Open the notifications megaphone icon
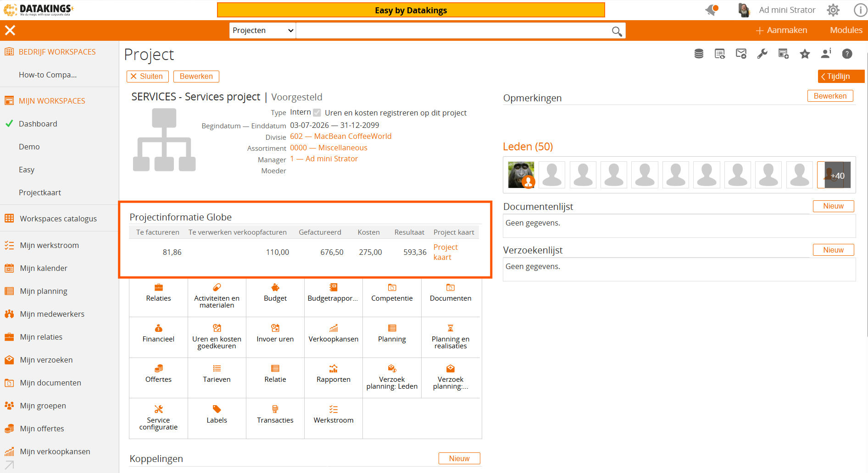The image size is (868, 473). tap(712, 10)
